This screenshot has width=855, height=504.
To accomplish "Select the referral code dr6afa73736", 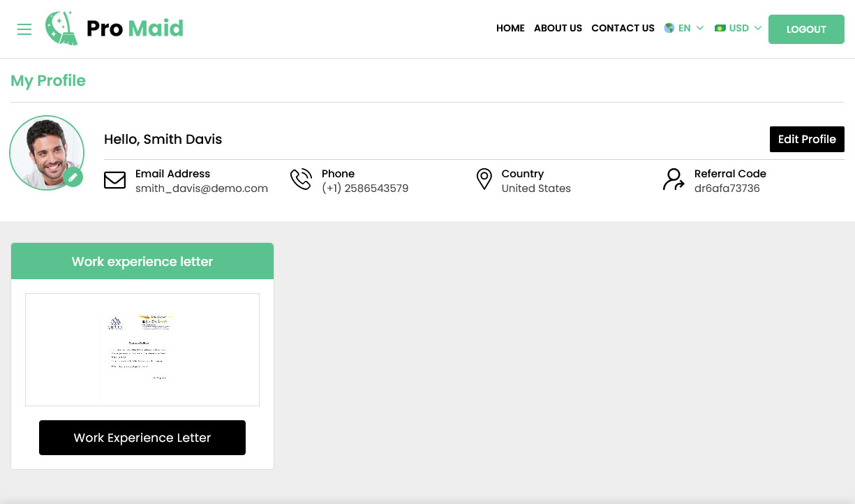I will (727, 188).
